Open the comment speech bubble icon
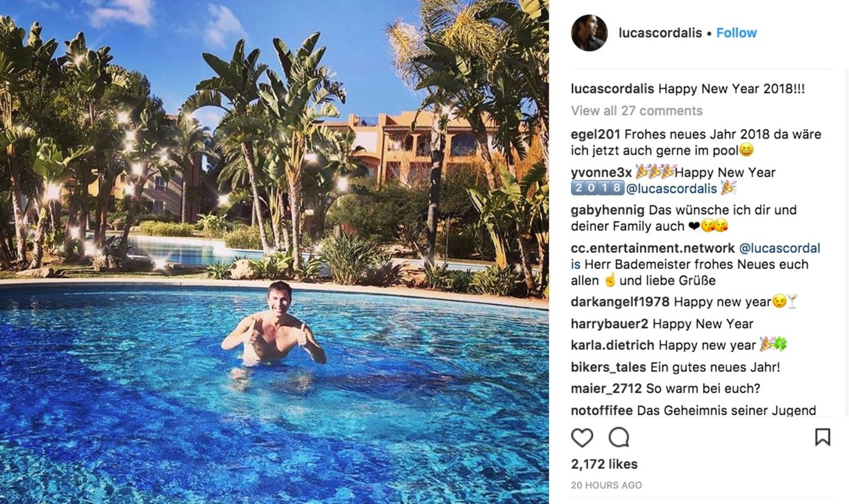Screen dimensions: 849x504 [x=618, y=437]
